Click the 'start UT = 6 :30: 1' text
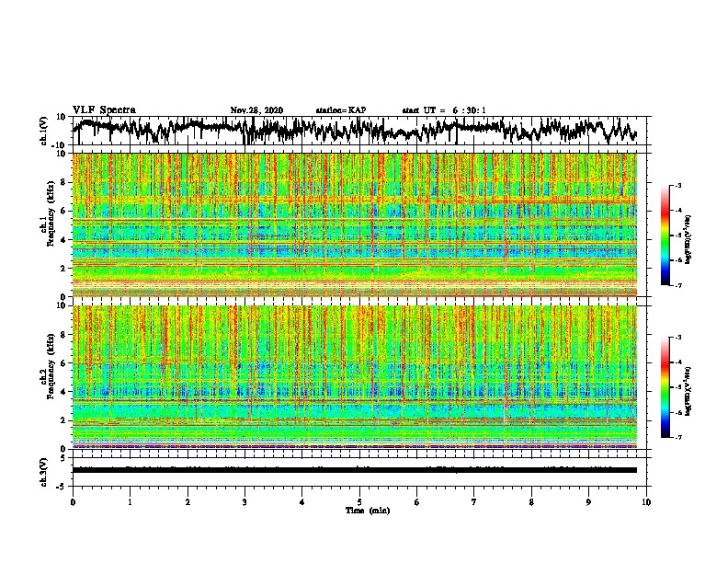728x563 pixels. [x=444, y=110]
